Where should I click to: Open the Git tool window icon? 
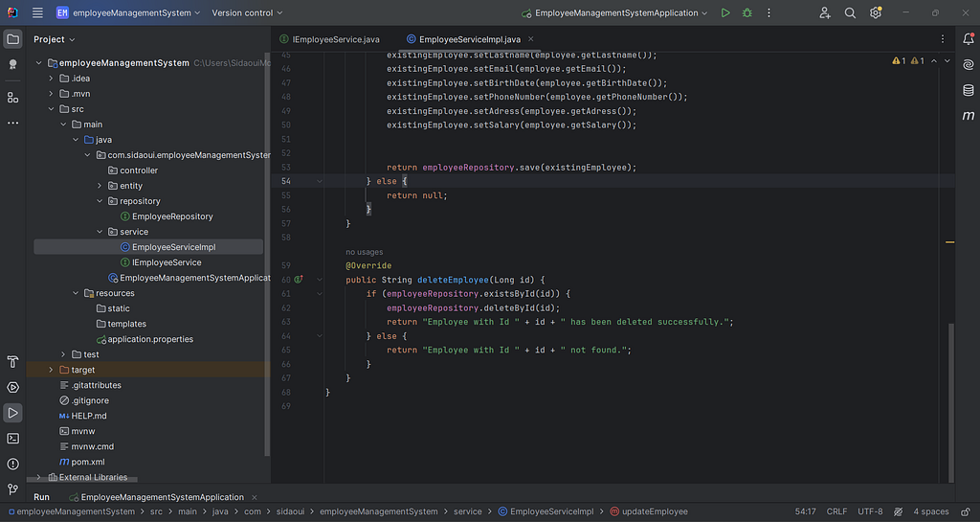coord(12,488)
